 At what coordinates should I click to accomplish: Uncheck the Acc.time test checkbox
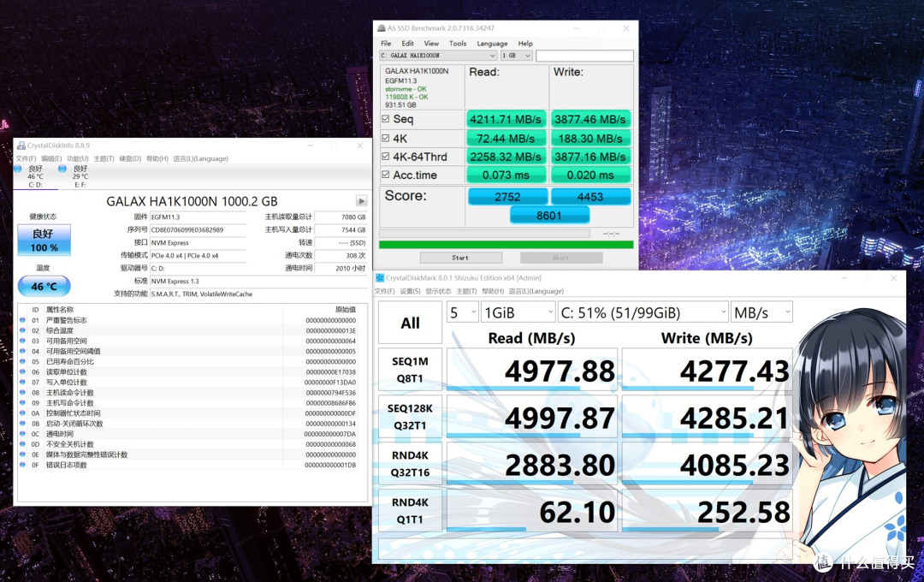click(x=385, y=175)
